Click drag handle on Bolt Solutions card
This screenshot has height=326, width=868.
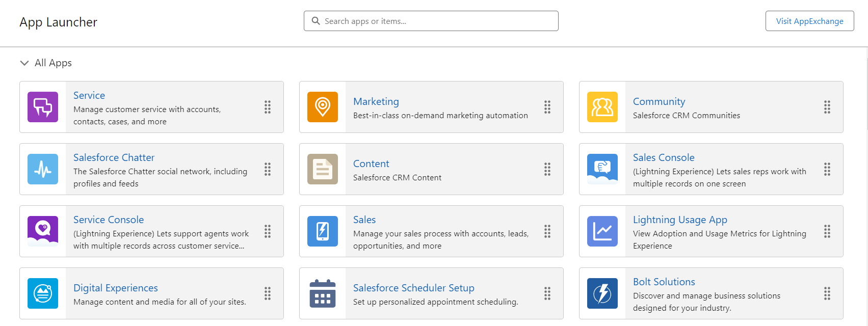[x=827, y=293]
